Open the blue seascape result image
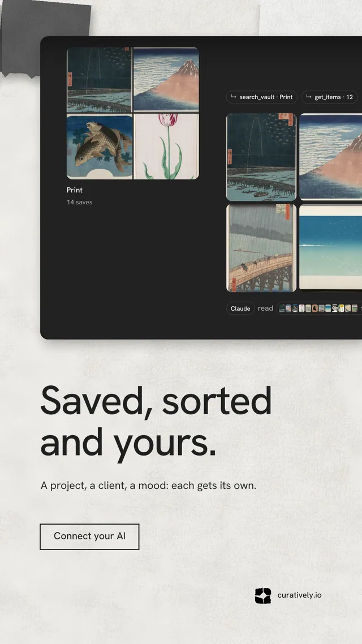This screenshot has width=362, height=644. pyautogui.click(x=331, y=247)
